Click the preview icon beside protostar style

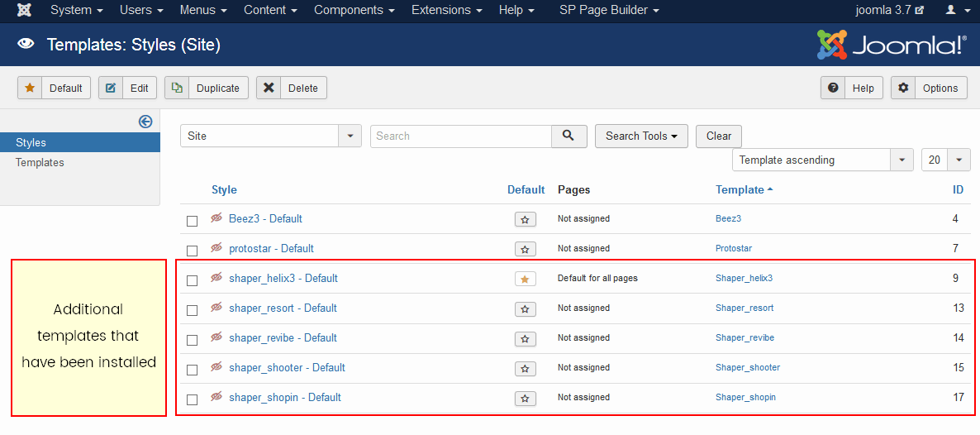[x=216, y=248]
